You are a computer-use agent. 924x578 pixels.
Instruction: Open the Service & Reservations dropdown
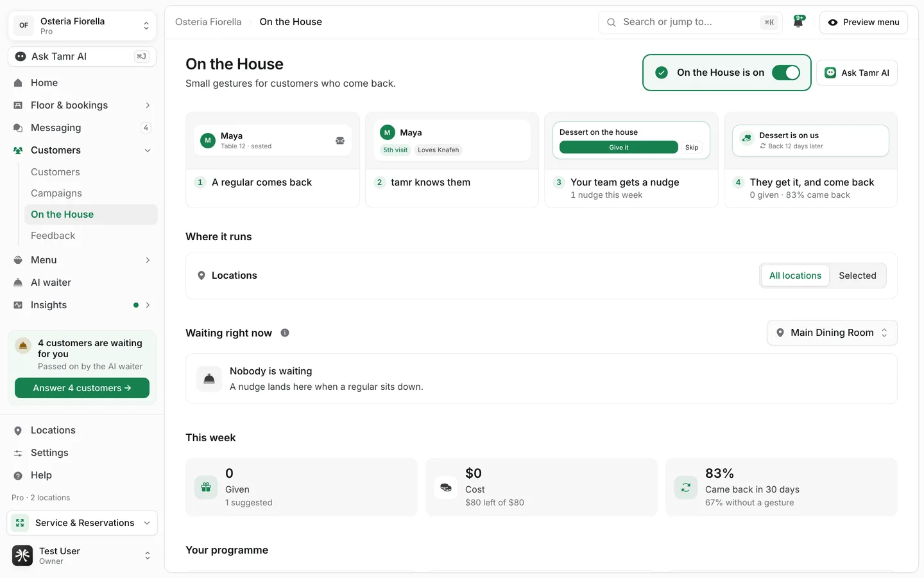(82, 523)
